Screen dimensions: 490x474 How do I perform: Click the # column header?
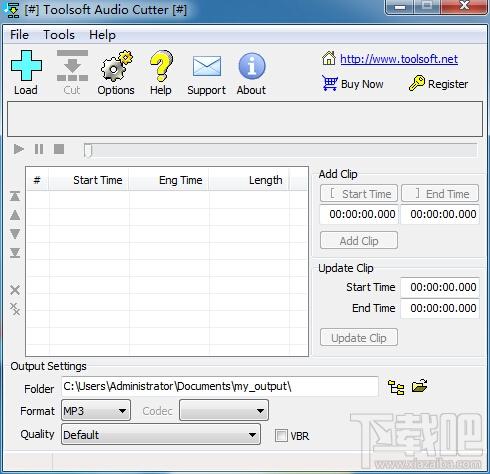(x=37, y=180)
